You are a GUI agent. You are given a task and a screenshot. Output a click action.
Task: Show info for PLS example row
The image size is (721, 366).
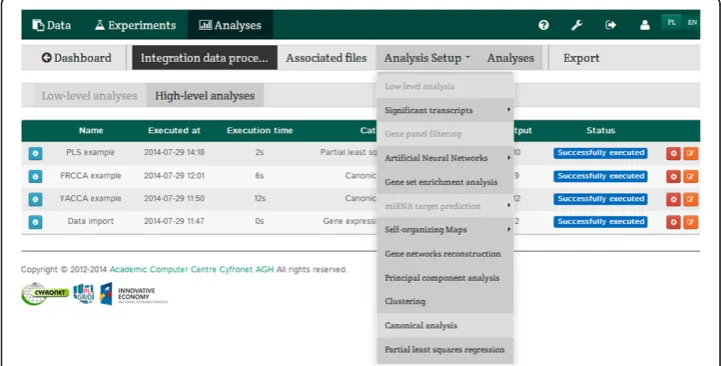[x=35, y=153]
